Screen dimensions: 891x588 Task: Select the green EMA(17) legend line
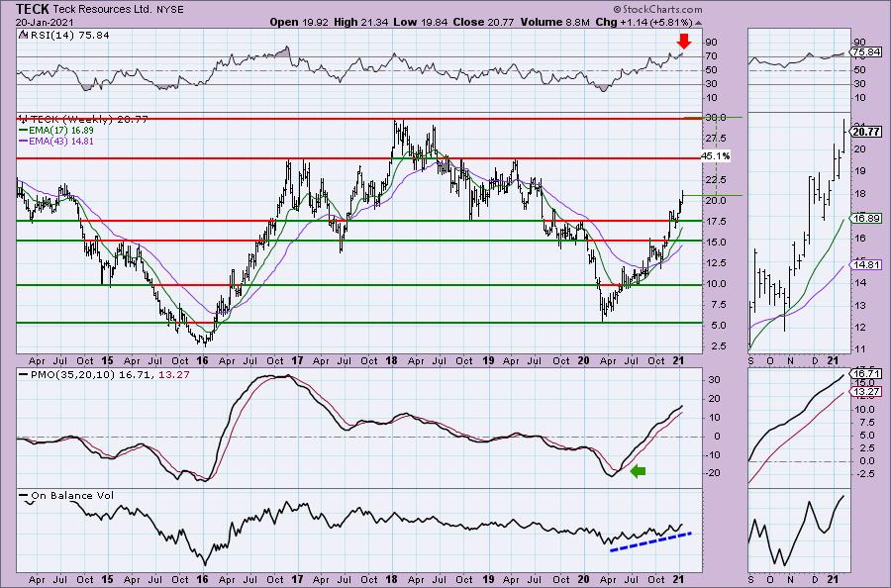[x=24, y=130]
